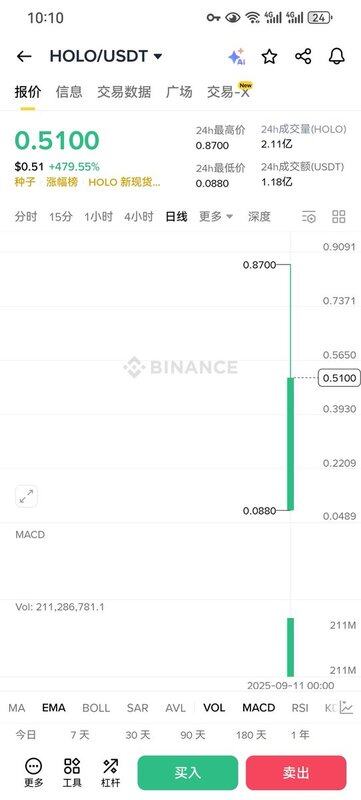Switch to the 交易数据 tab
The image size is (361, 800).
[124, 92]
